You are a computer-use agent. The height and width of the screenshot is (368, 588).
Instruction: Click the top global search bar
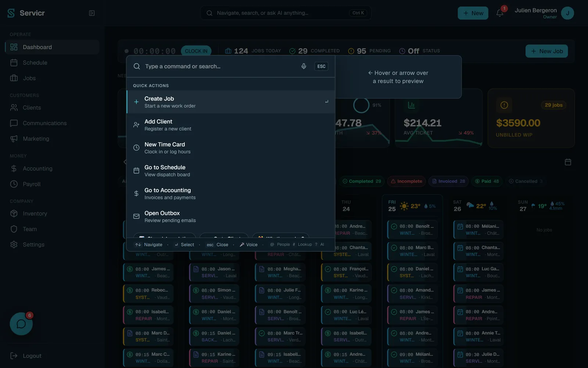286,13
